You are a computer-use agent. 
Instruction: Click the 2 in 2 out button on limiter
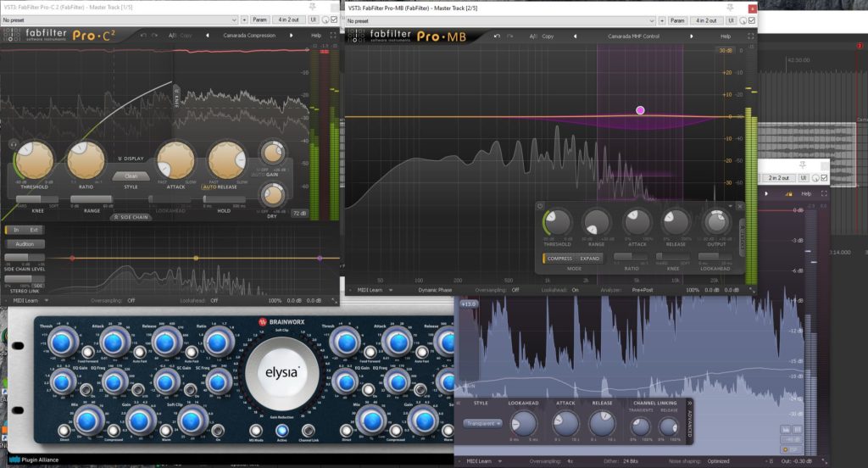(x=779, y=178)
